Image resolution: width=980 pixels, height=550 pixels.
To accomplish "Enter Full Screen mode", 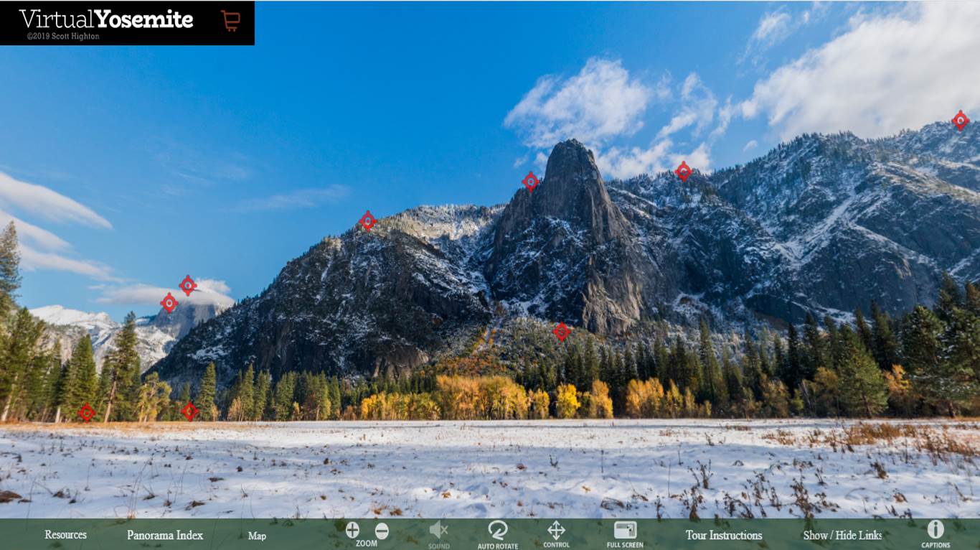I will tap(625, 531).
